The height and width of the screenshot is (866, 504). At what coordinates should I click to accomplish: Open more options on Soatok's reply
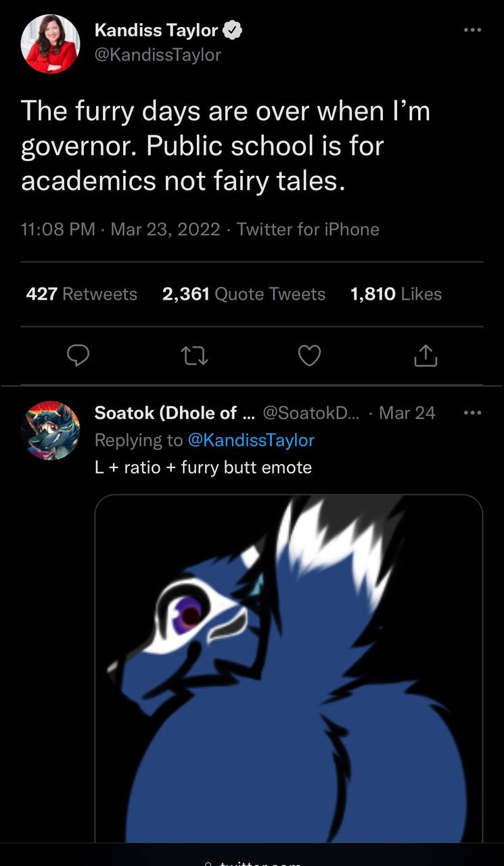coord(472,413)
